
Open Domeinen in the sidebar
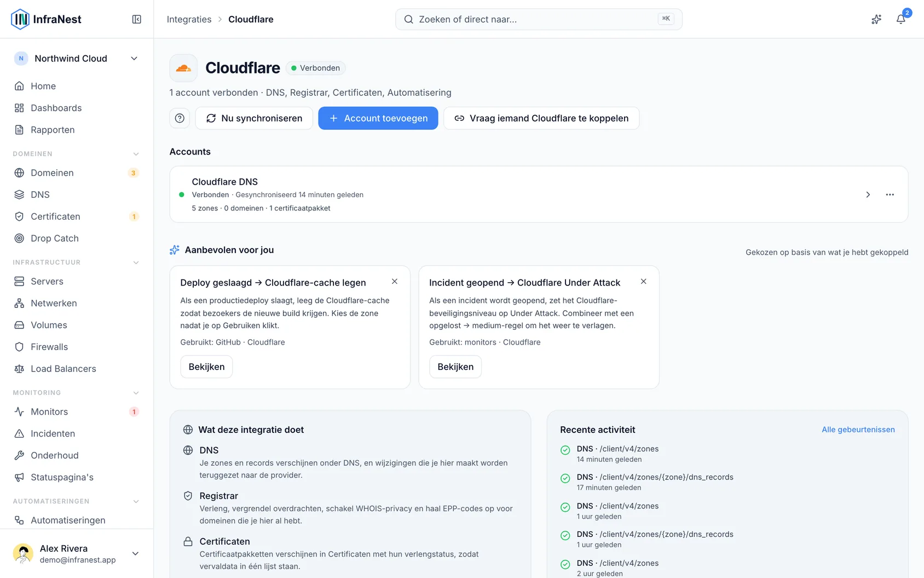coord(77,173)
